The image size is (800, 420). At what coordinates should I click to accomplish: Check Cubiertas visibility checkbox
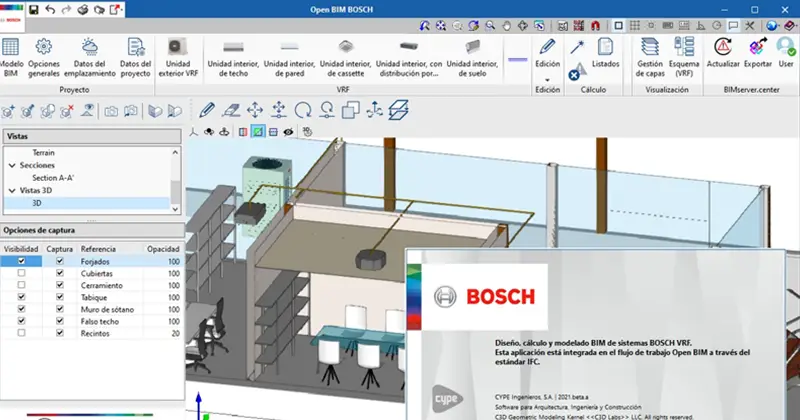tap(21, 273)
